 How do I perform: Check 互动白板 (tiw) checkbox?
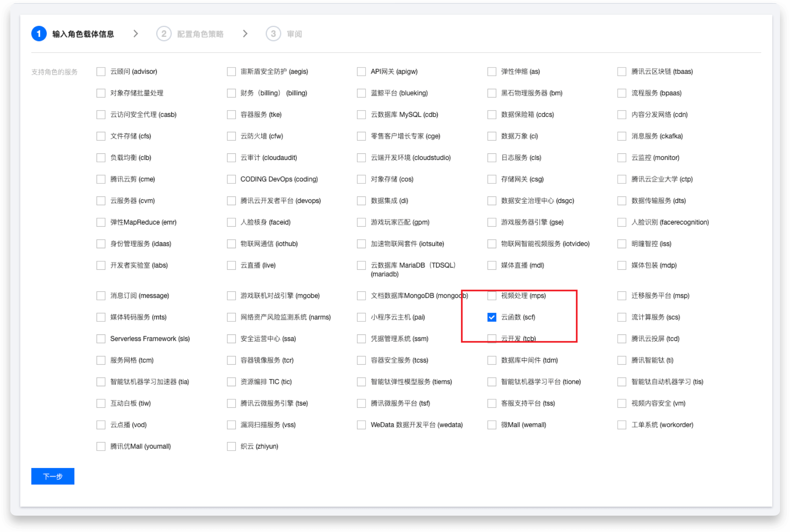tap(101, 403)
